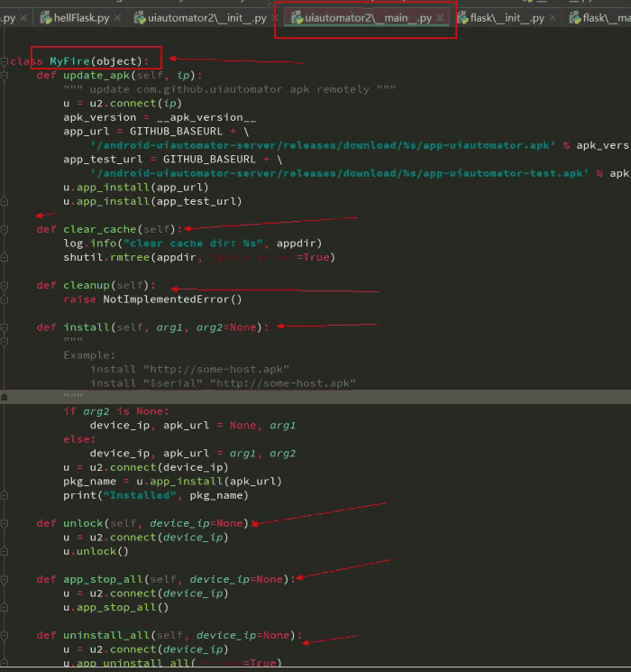Screen dimensions: 631x672
Task: Collapse the app_stop_all method fold marker
Action: tap(5, 579)
